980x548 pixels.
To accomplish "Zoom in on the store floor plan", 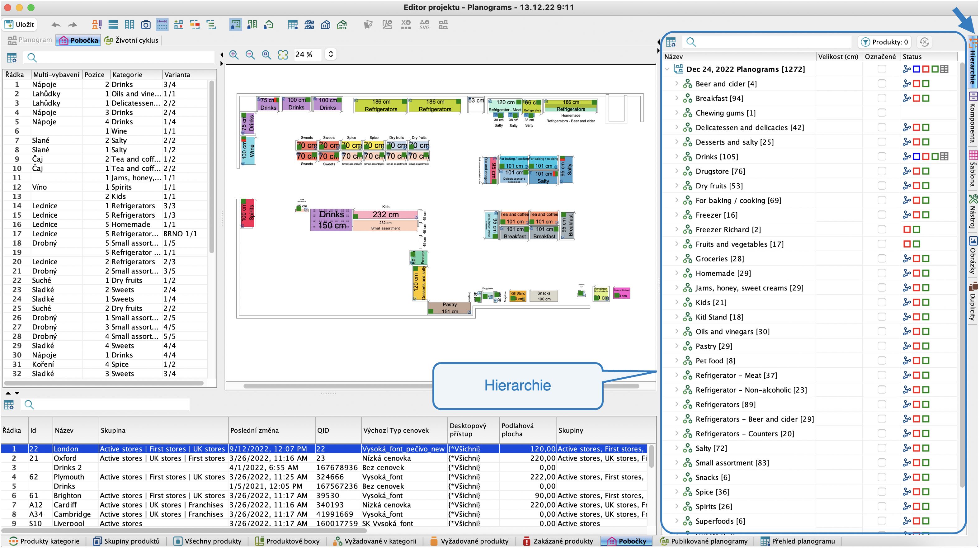I will [x=234, y=55].
